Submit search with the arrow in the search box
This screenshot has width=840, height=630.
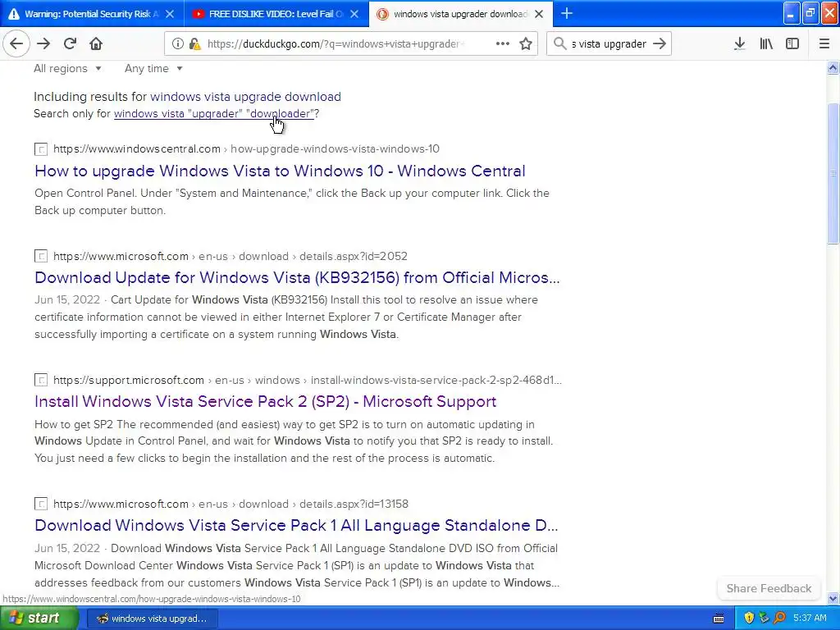point(660,44)
